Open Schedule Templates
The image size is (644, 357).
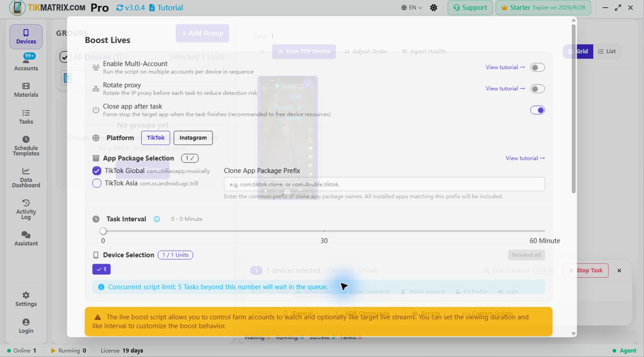click(x=26, y=146)
